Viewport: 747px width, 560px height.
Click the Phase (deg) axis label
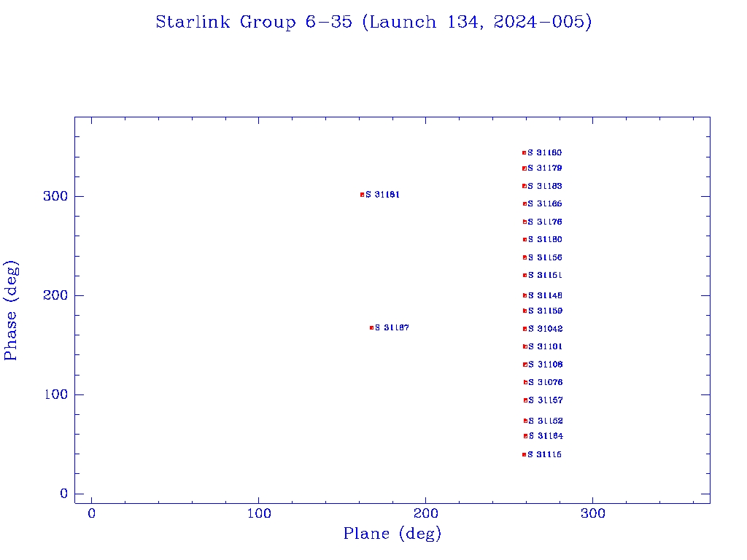coord(11,311)
